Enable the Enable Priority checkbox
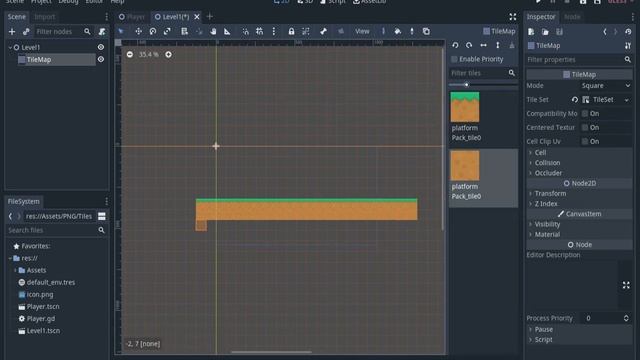The image size is (640, 360). point(454,59)
